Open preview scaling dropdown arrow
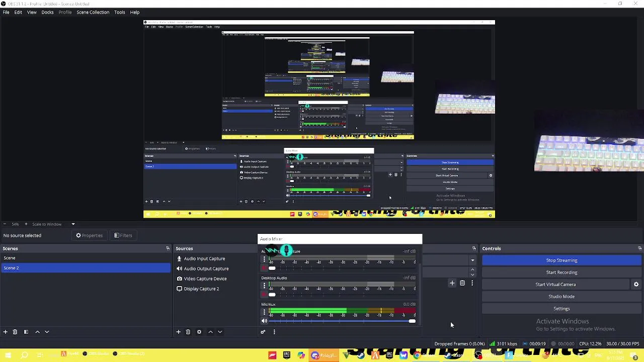Screen dimensions: 644x362 pyautogui.click(x=73, y=224)
